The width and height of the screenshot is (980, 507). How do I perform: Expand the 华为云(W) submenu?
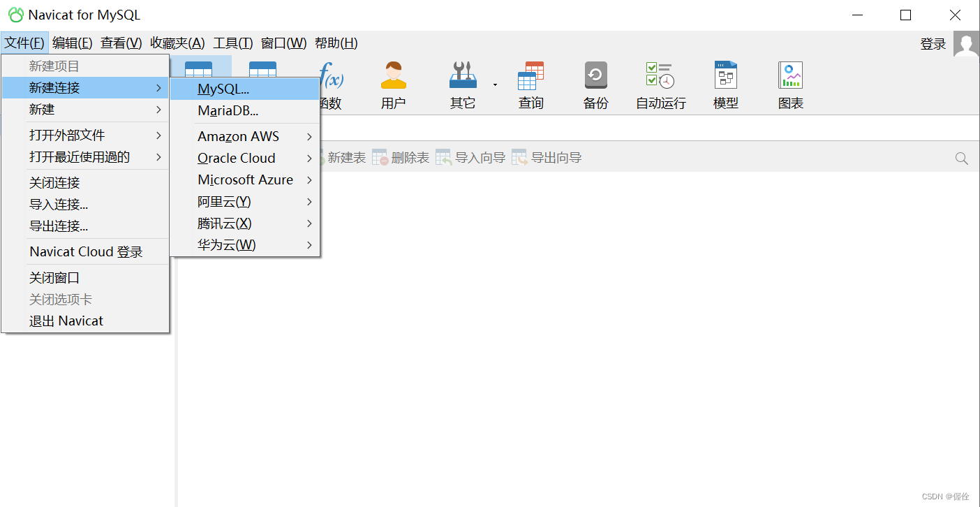tap(245, 244)
